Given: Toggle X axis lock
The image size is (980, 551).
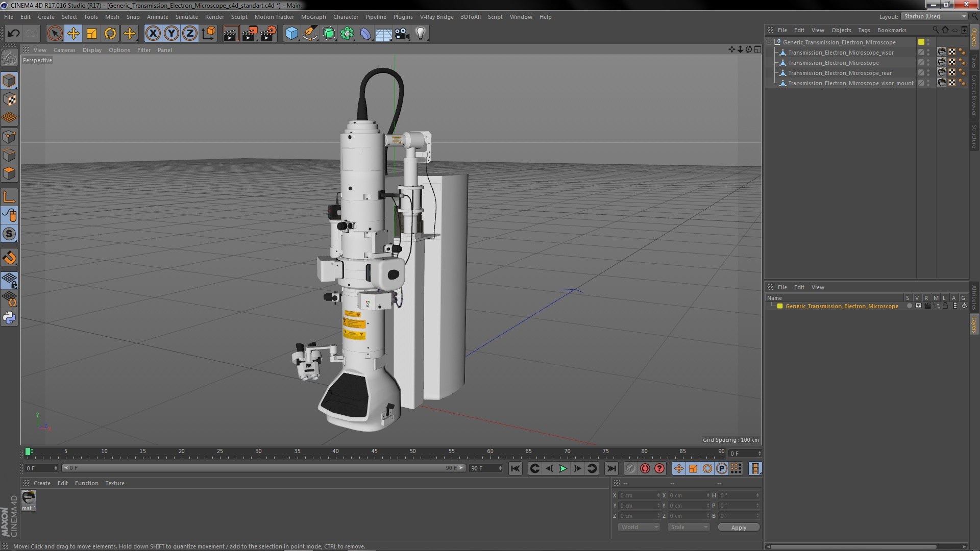Looking at the screenshot, I should pos(153,34).
